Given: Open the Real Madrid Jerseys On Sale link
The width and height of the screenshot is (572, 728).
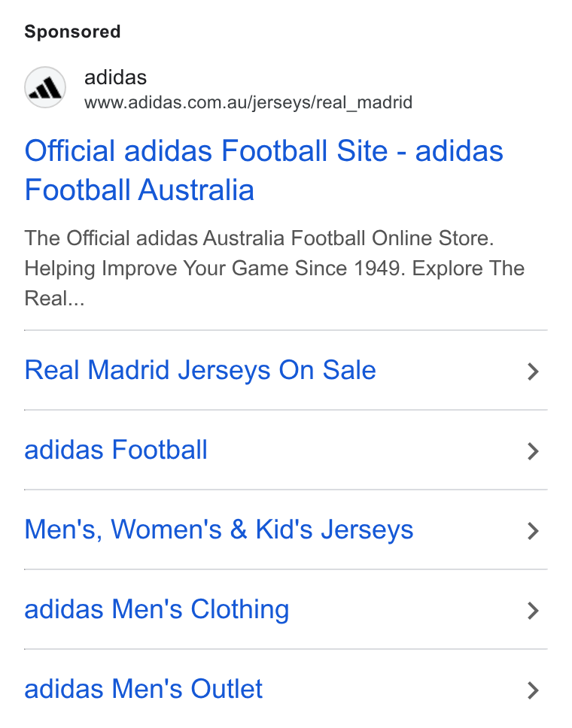Looking at the screenshot, I should click(x=200, y=371).
